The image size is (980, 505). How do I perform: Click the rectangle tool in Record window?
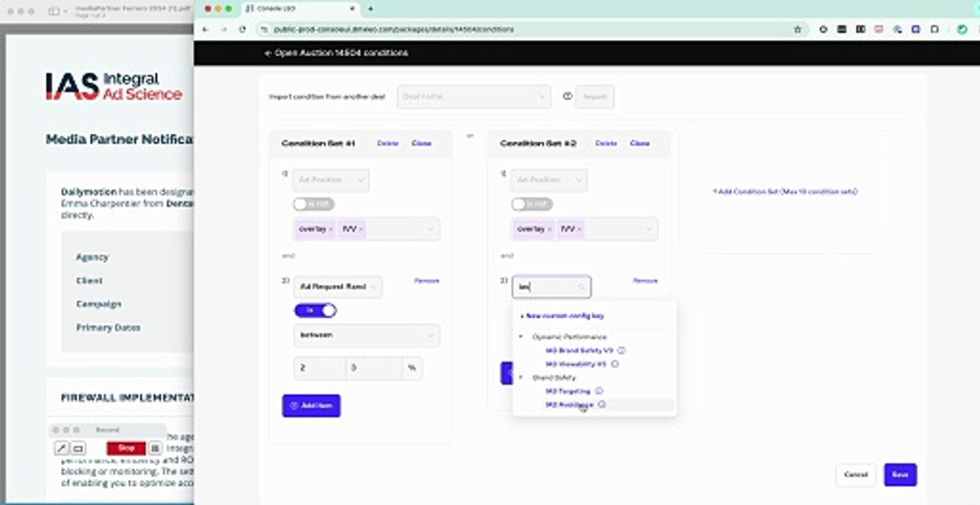coord(79,448)
